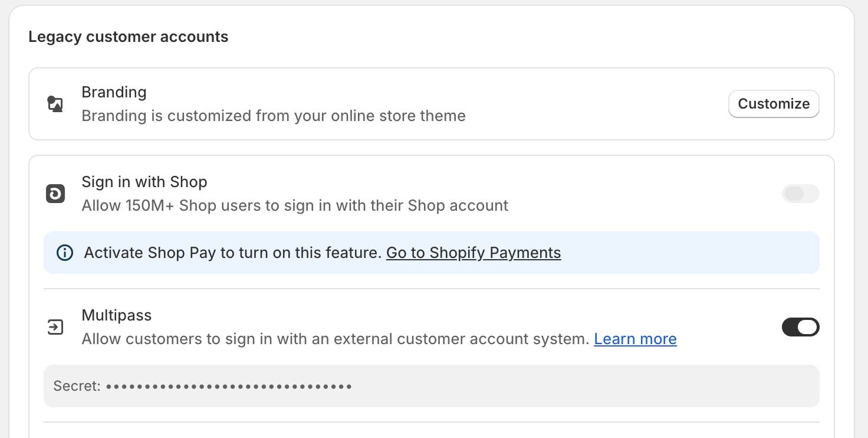The width and height of the screenshot is (868, 438).
Task: Click the 150M+ Shop users description
Action: tap(295, 205)
